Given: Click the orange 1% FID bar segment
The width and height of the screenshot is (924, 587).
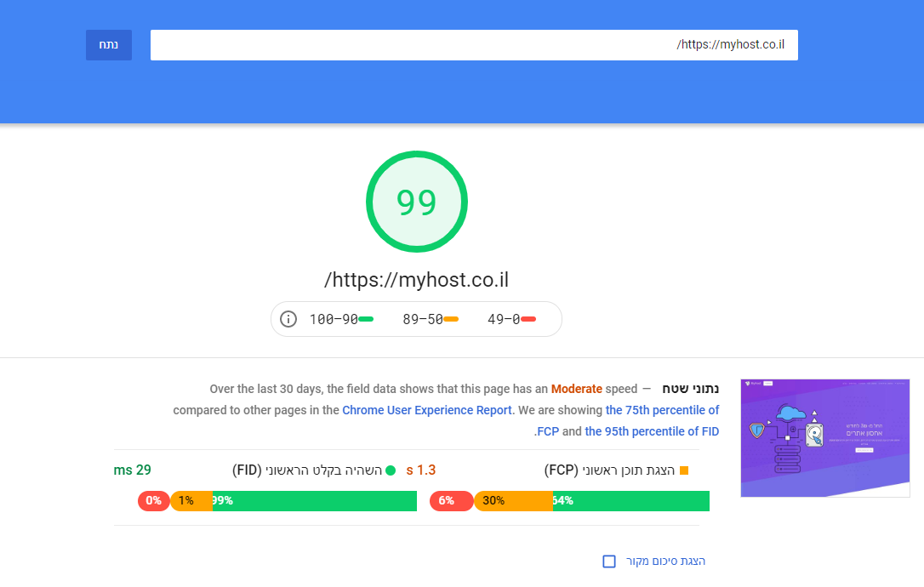Looking at the screenshot, I should 191,501.
